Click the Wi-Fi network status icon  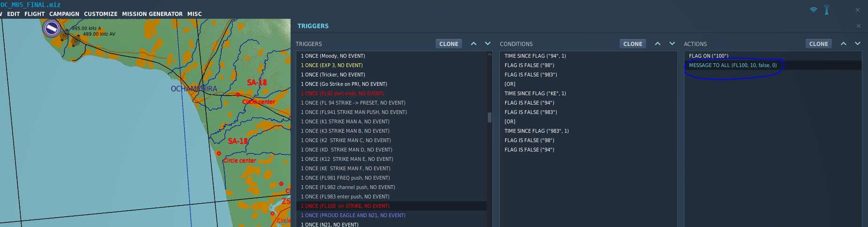click(x=814, y=10)
